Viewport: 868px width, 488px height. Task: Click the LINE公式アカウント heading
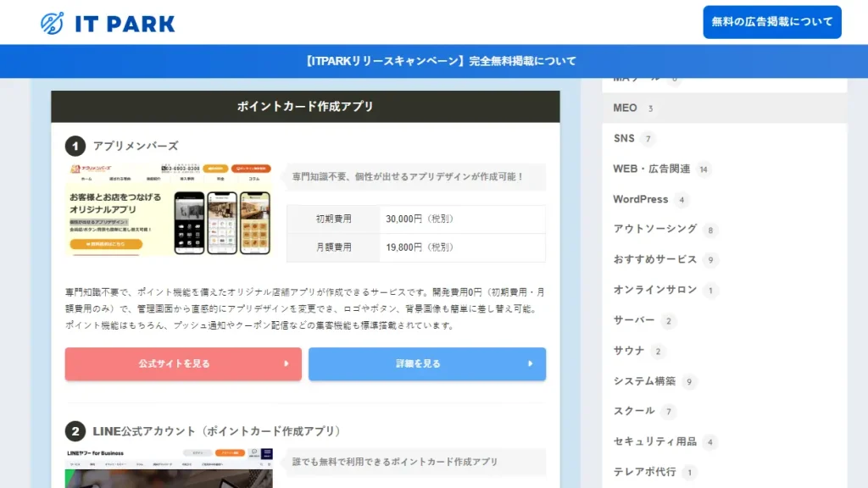(216, 431)
